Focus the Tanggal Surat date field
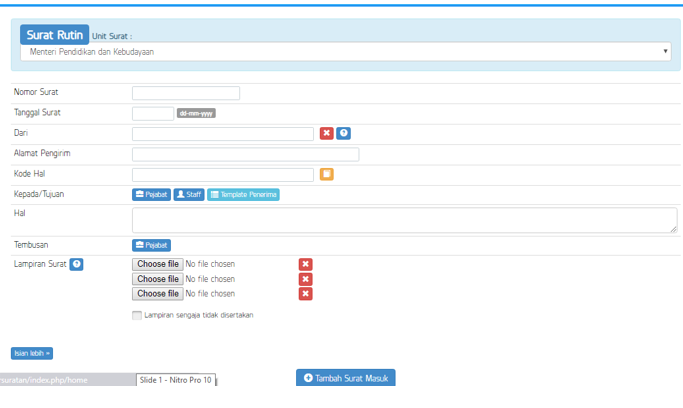Viewport: 683px width, 408px height. point(153,113)
